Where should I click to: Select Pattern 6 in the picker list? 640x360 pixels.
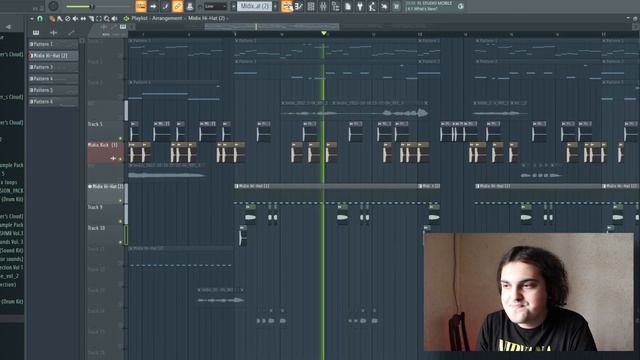pos(53,101)
